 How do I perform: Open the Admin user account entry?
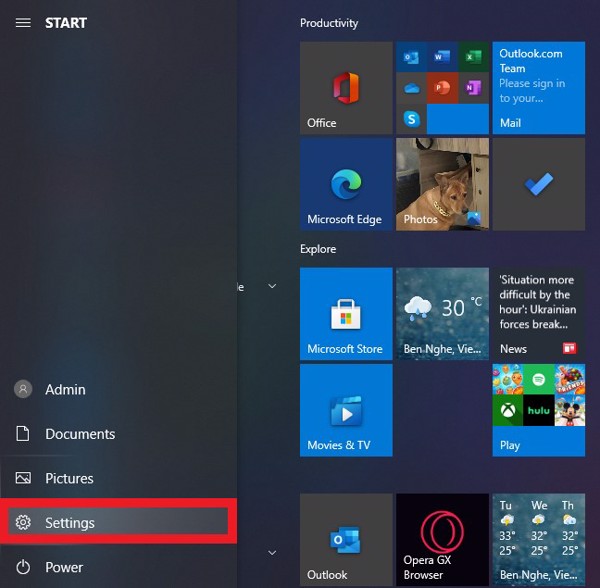(118, 389)
